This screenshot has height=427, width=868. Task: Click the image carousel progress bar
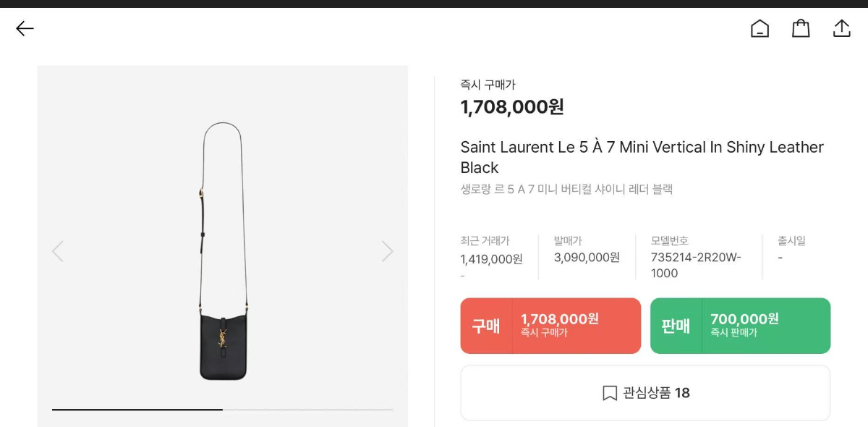pos(222,410)
